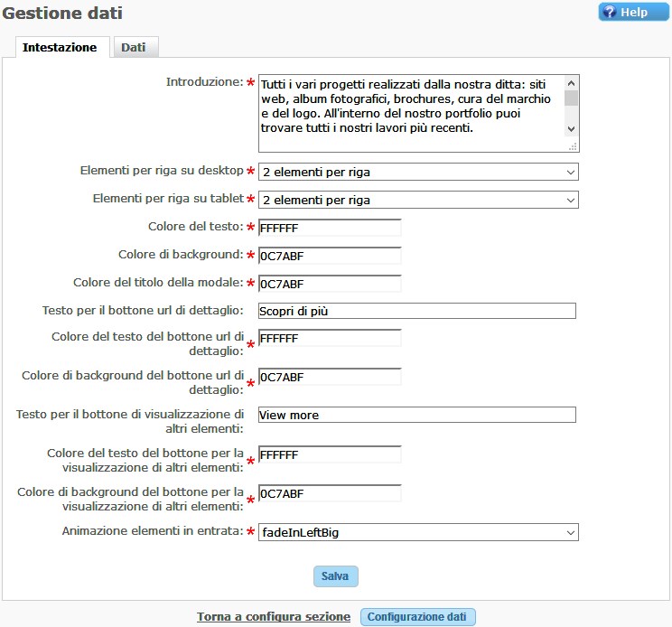Focus the Colore del testo field
The height and width of the screenshot is (627, 672).
[330, 228]
